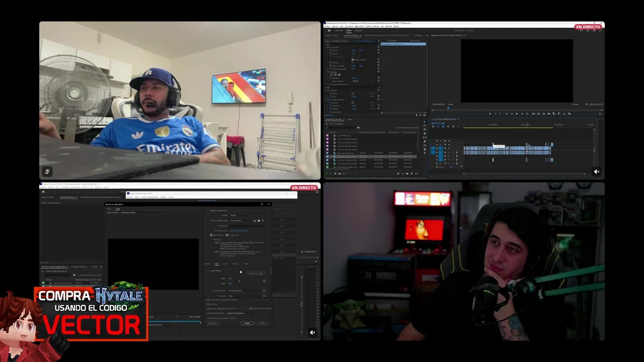Image resolution: width=644 pixels, height=362 pixels.
Task: Open Program monitor settings wrench
Action: click(586, 105)
